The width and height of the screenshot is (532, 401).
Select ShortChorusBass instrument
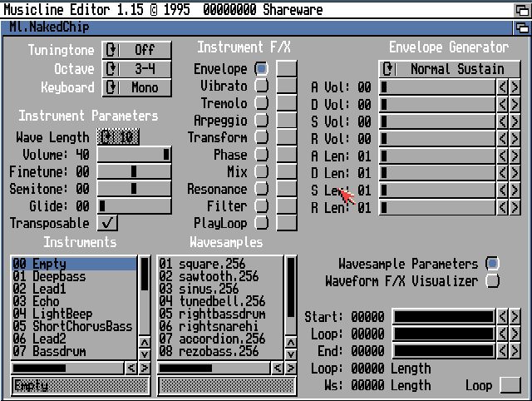tap(74, 326)
